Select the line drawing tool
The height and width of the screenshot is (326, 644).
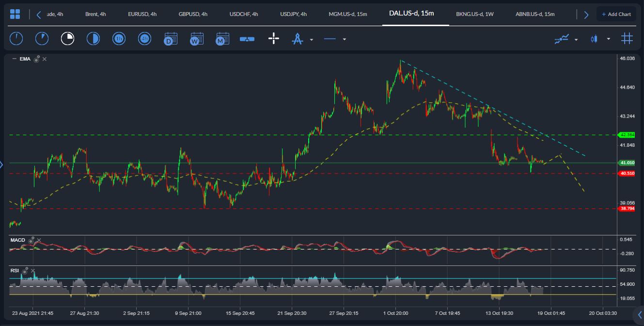pyautogui.click(x=330, y=39)
